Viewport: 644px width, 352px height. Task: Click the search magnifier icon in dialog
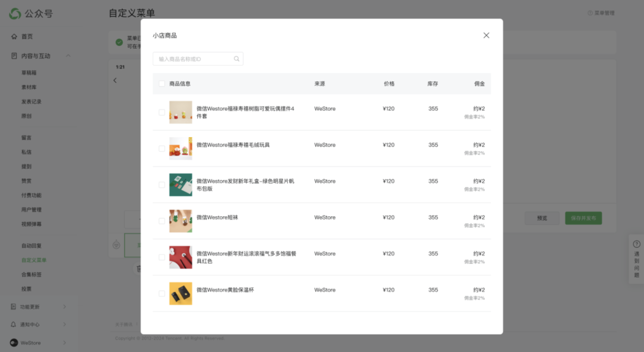(x=237, y=58)
